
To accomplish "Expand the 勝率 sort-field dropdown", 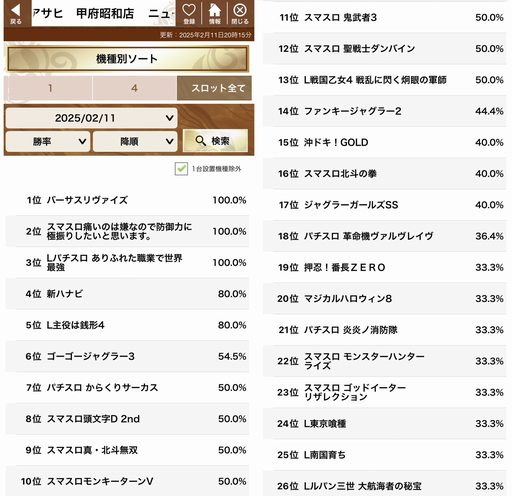I will 48,141.
